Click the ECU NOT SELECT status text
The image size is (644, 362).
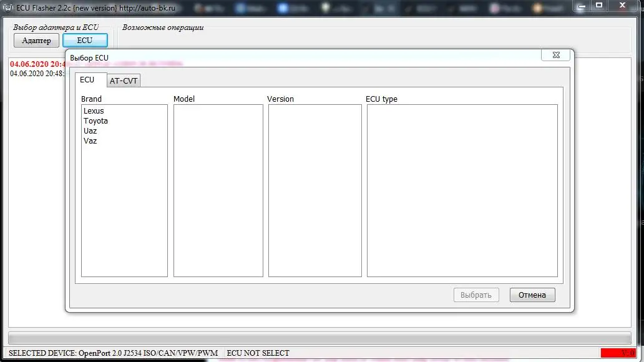tap(258, 353)
